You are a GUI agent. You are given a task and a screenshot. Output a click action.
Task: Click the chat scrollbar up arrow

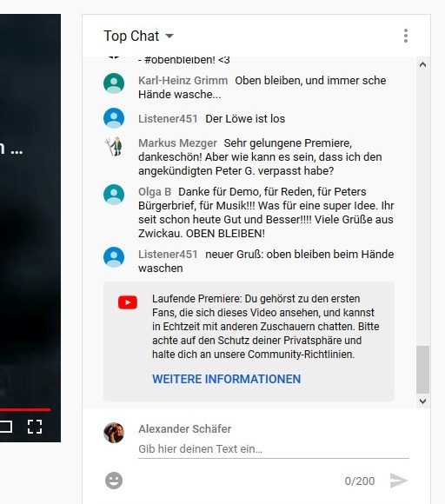(x=422, y=64)
